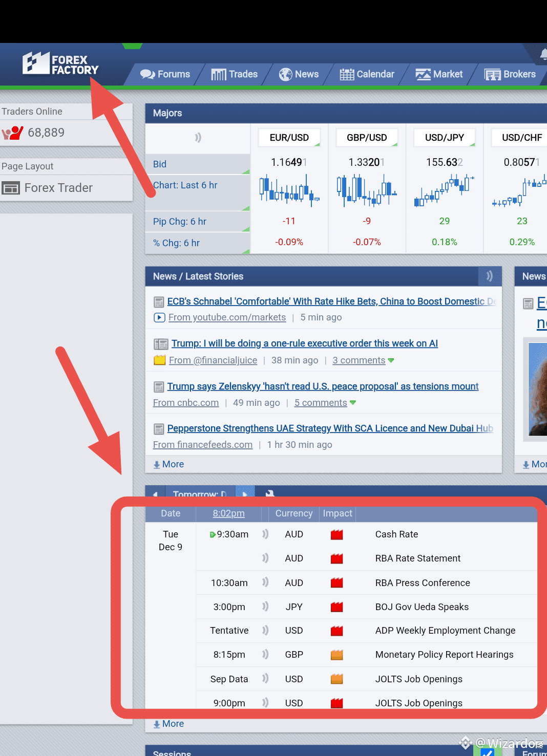Open calendar settings wrench icon
This screenshot has width=547, height=756.
(270, 494)
